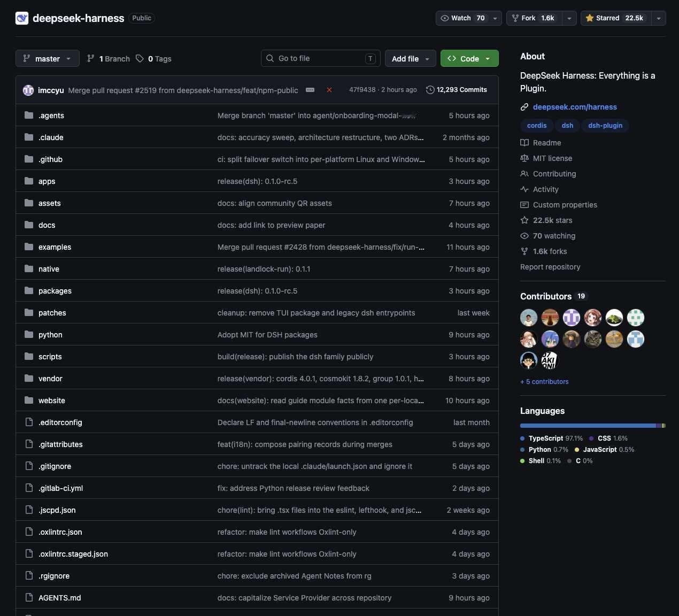This screenshot has width=679, height=616.
Task: Select the dsh topic tag
Action: (567, 126)
